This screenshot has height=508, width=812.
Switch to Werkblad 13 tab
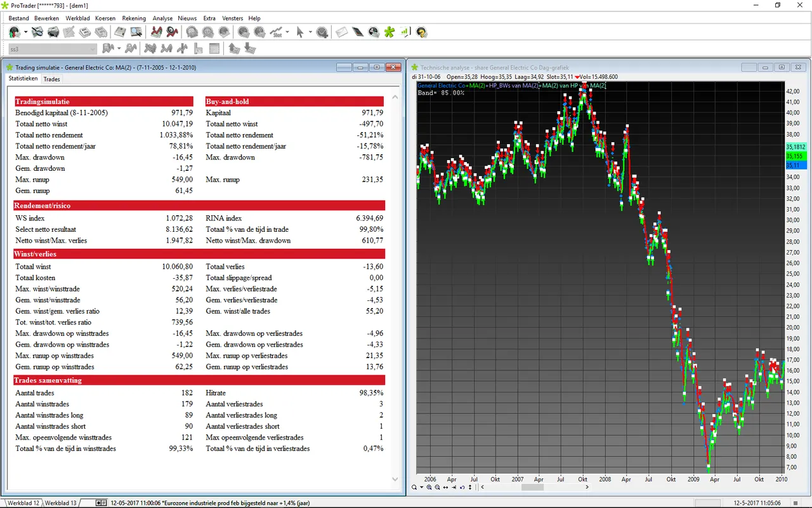point(60,503)
